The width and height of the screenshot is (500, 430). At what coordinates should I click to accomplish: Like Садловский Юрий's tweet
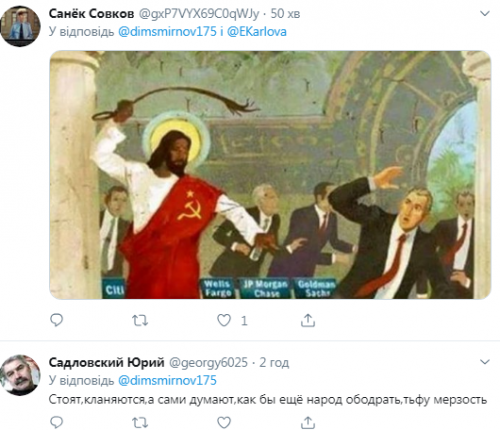pos(224,422)
